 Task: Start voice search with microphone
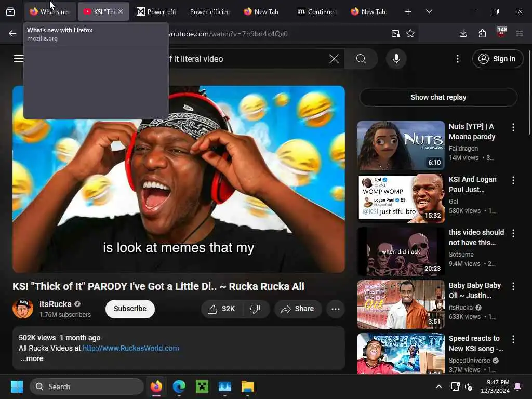tap(396, 59)
